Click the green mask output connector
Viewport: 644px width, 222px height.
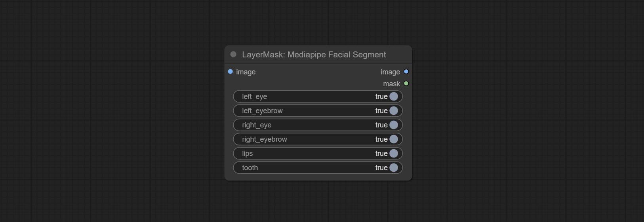(406, 83)
